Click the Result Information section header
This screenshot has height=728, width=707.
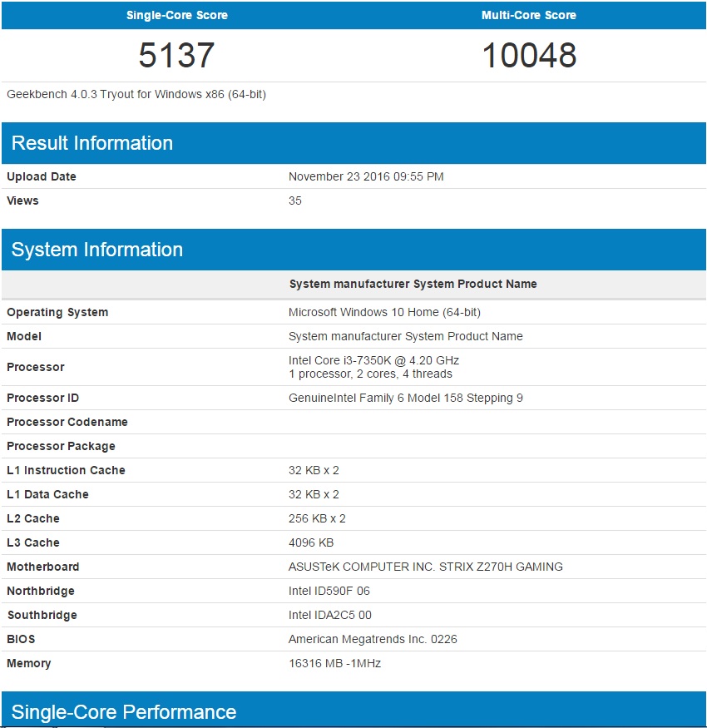(x=91, y=142)
